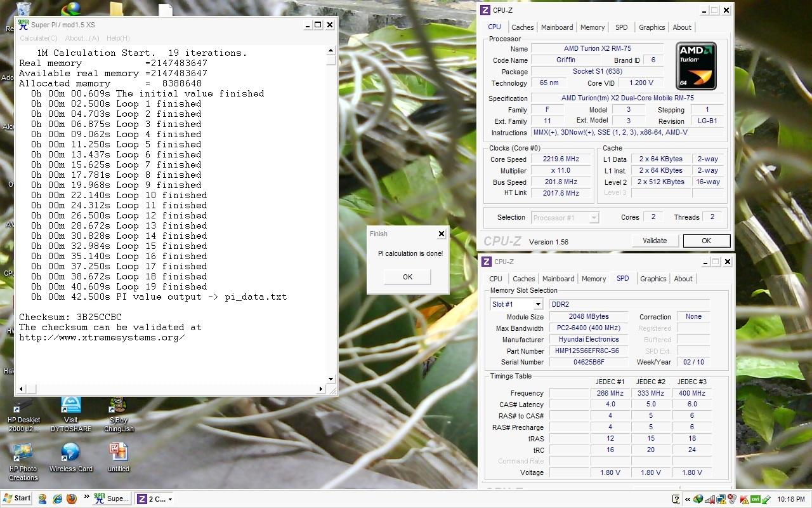This screenshot has height=508, width=812.
Task: Click the Super PI title bar icon
Action: click(x=23, y=25)
